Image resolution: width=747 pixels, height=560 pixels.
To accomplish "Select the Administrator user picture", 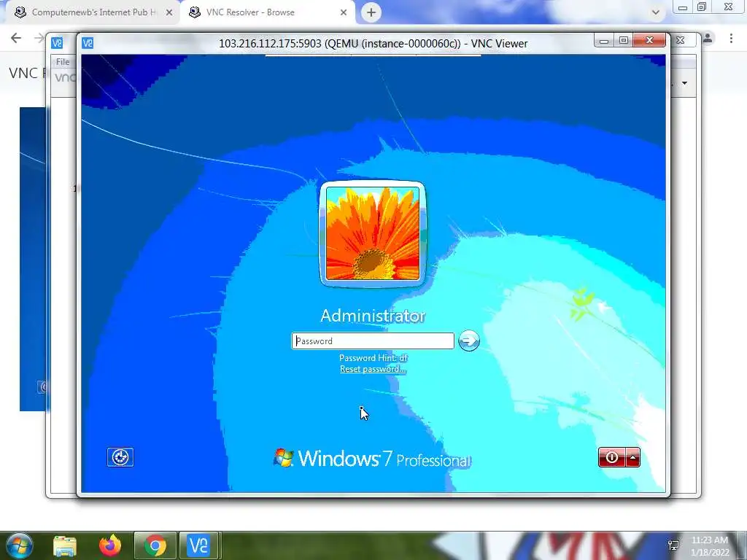I will click(x=373, y=234).
